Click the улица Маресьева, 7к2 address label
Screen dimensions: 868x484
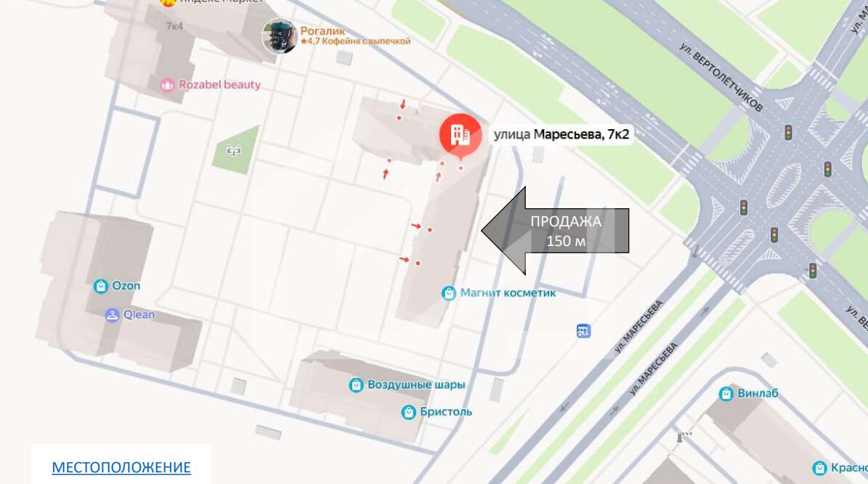pyautogui.click(x=561, y=134)
